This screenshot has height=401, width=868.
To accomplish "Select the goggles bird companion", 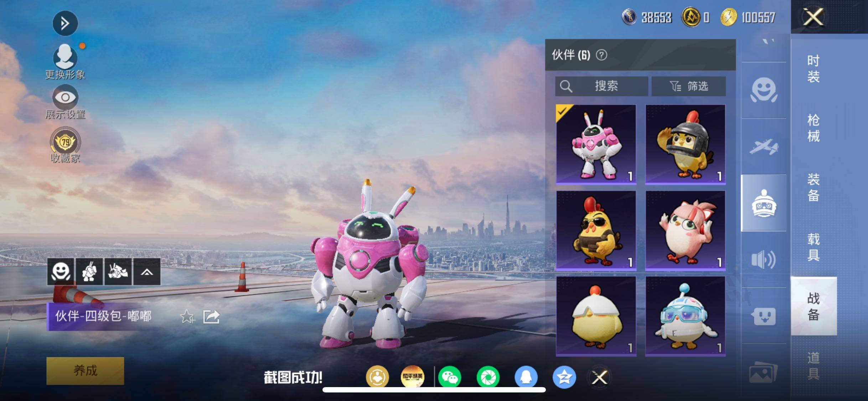I will 685,316.
